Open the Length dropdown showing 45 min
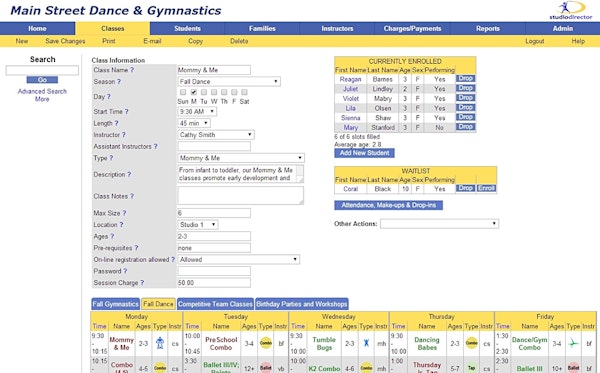The height and width of the screenshot is (373, 600). point(194,123)
